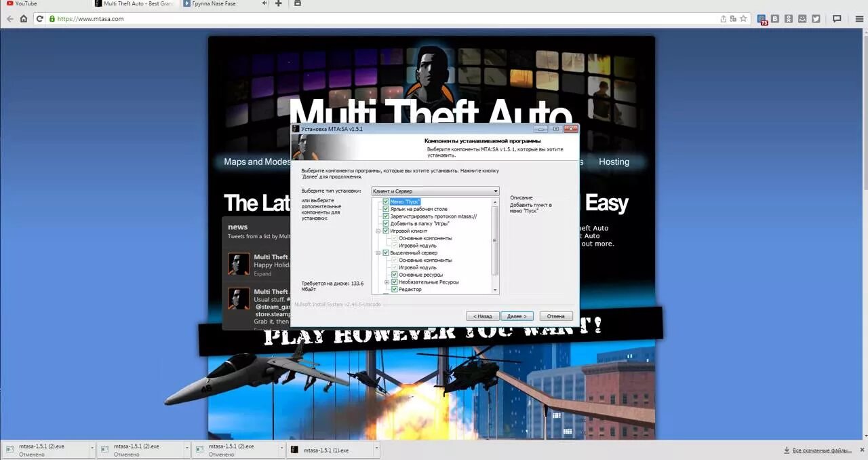Mute tab audio speaker icon
The height and width of the screenshot is (460, 868).
click(264, 3)
